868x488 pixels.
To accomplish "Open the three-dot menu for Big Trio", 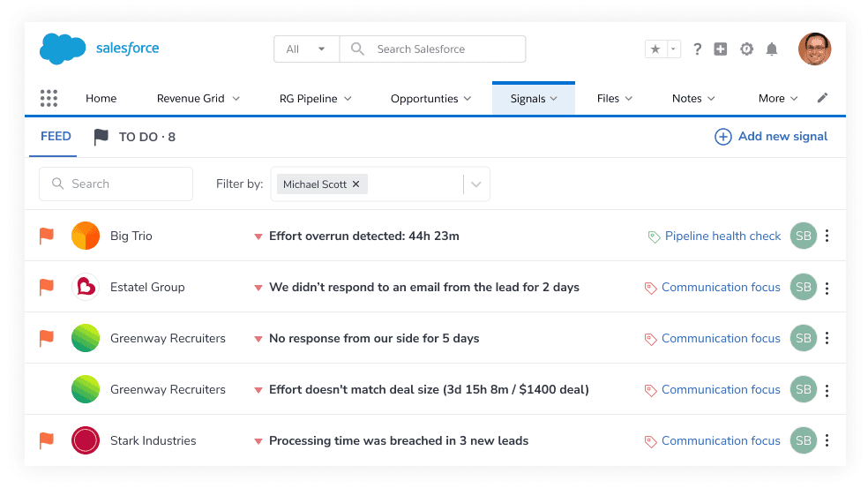I will point(827,236).
